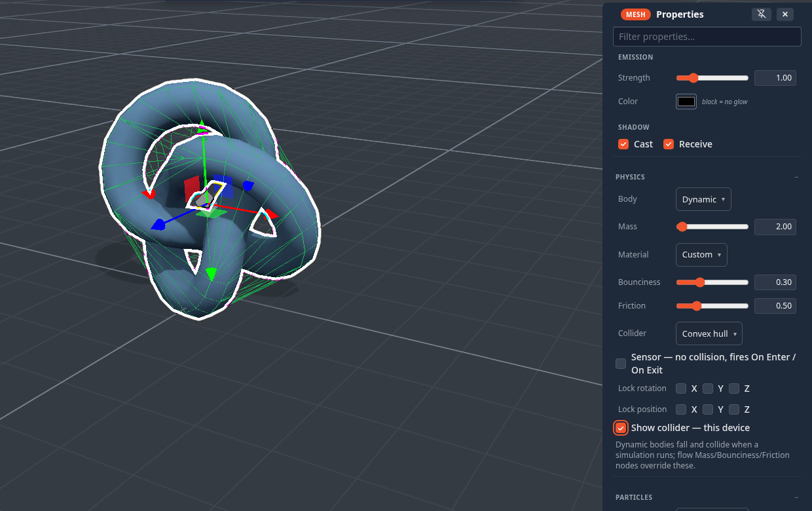Click the unpin icon in Properties header
Screen dimensions: 812x511
(762, 14)
